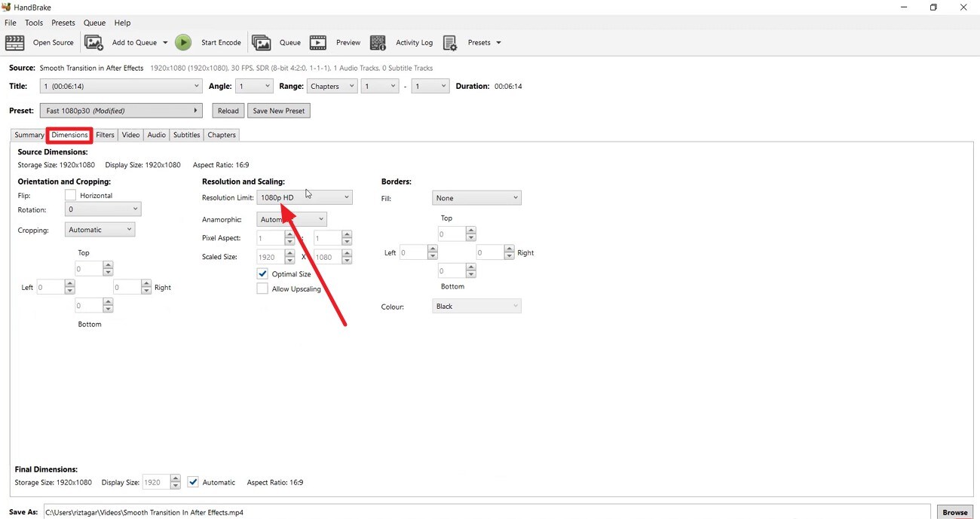Click the HandBrake logo icon in the title bar

pos(6,7)
